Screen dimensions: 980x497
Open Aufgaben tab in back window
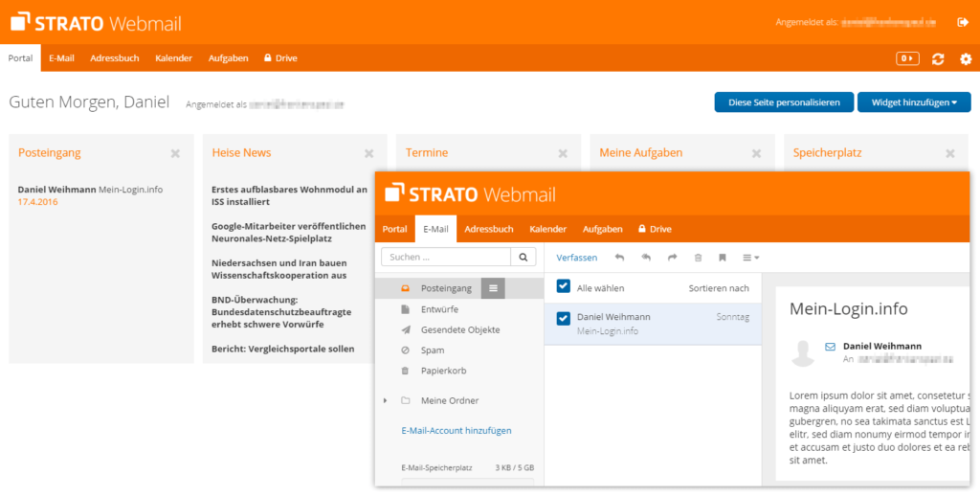(x=228, y=58)
